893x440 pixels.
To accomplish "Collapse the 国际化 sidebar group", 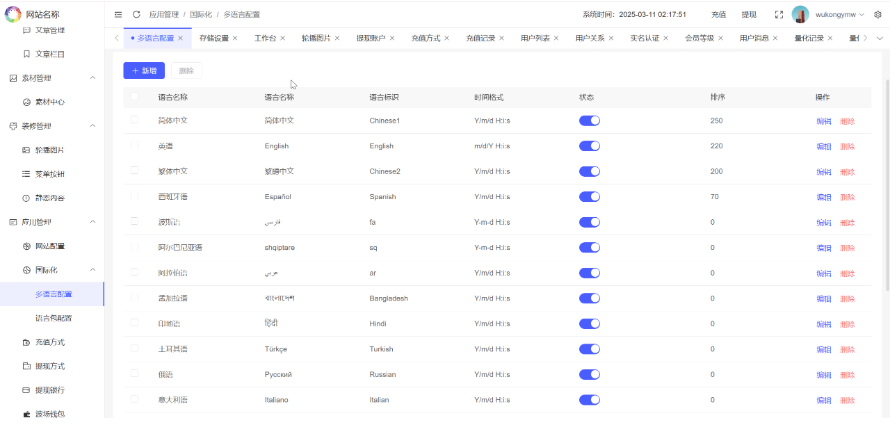I will pyautogui.click(x=93, y=270).
